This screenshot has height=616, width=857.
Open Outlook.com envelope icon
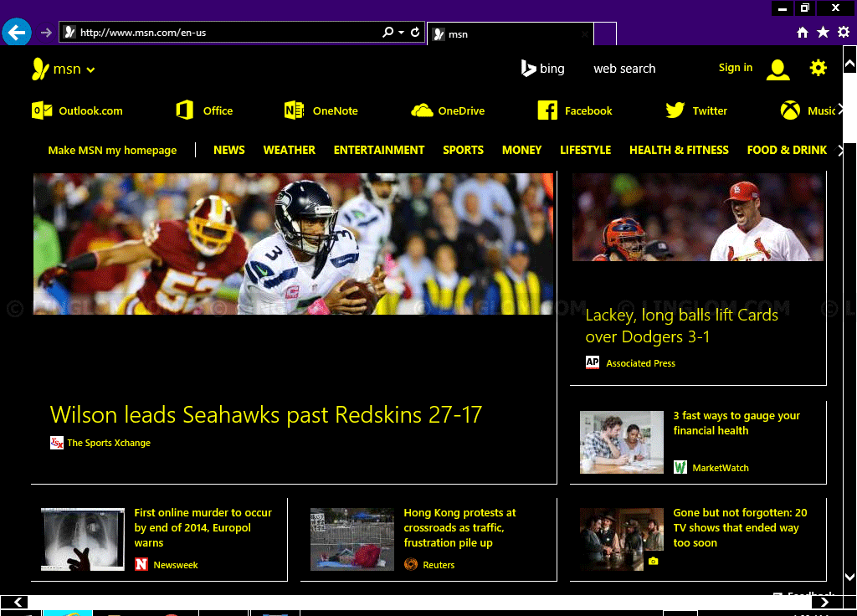pyautogui.click(x=42, y=110)
